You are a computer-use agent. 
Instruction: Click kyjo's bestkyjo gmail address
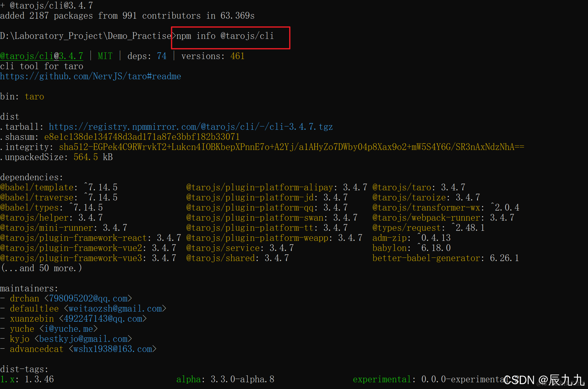pos(83,339)
